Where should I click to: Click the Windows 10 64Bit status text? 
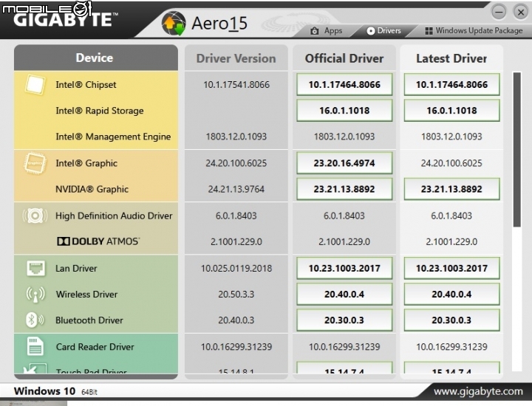point(55,391)
